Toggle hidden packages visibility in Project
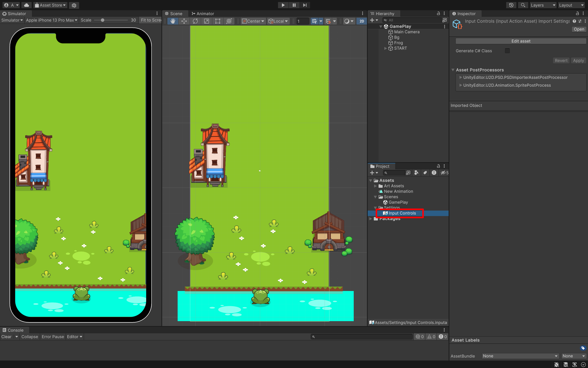The image size is (588, 368). coord(444,173)
